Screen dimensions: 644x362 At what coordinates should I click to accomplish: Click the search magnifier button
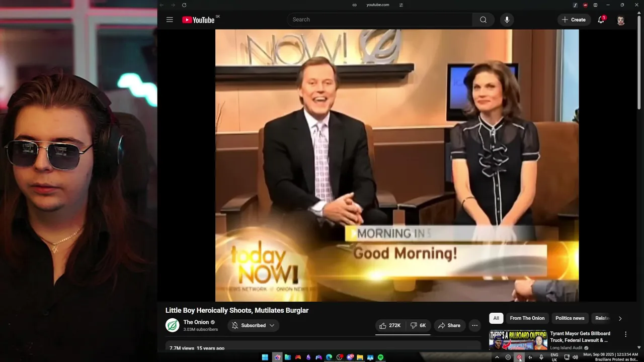pyautogui.click(x=483, y=20)
